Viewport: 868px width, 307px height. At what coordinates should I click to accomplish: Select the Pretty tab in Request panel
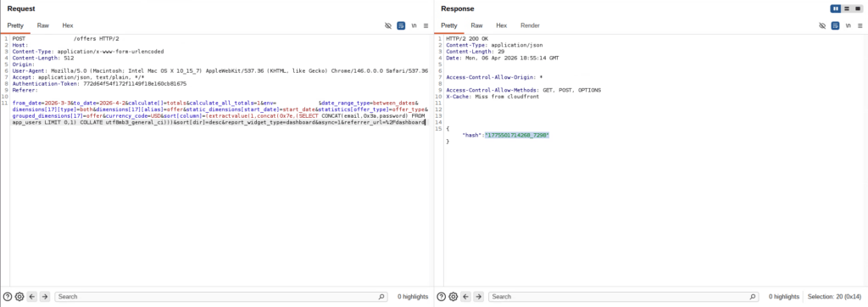coord(15,25)
